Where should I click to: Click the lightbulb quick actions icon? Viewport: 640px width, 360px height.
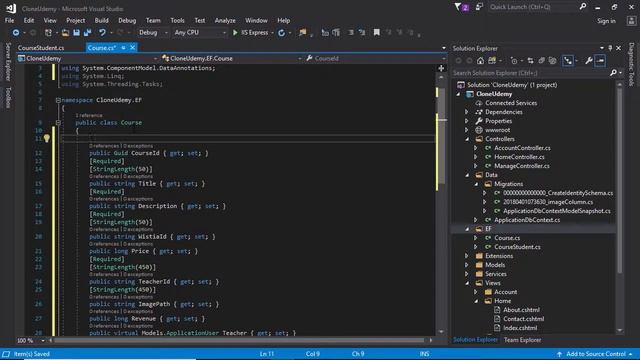[47, 138]
